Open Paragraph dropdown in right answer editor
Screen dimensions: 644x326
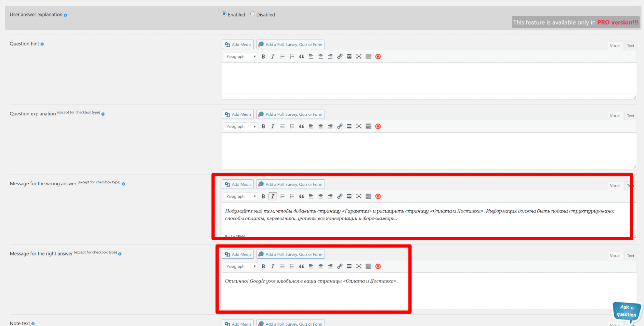[241, 266]
